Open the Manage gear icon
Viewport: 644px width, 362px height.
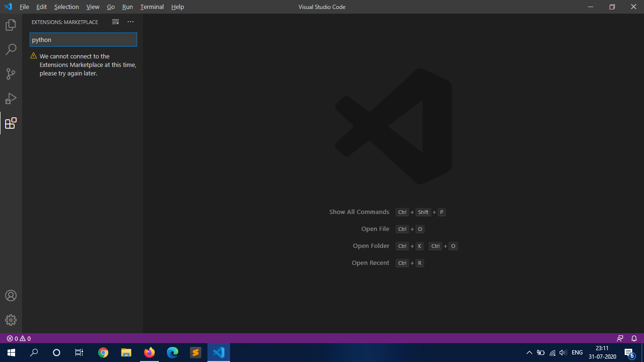tap(10, 320)
